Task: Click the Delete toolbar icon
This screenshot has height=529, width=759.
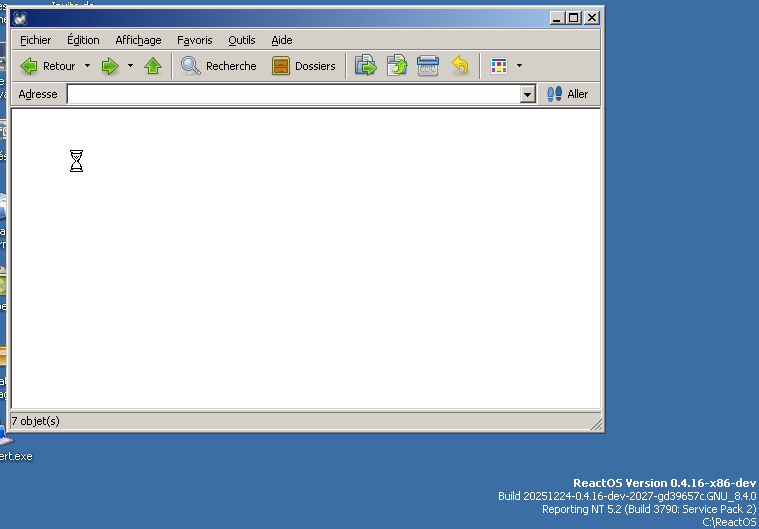Action: [428, 66]
